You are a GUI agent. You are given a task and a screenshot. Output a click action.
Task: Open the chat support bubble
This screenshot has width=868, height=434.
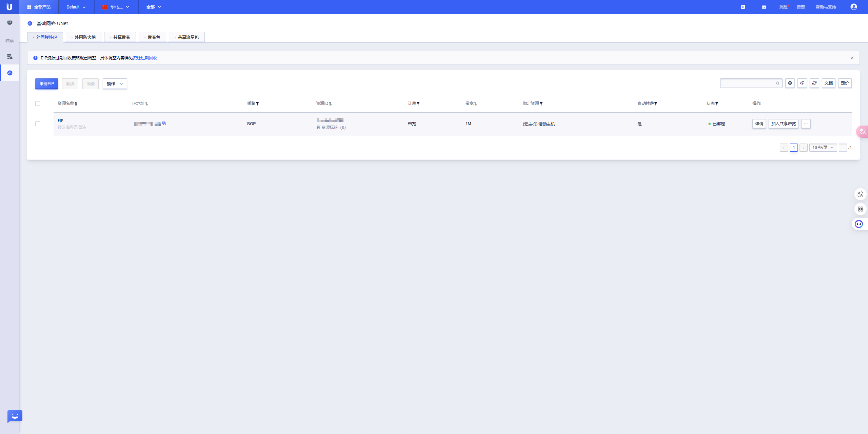[x=15, y=416]
